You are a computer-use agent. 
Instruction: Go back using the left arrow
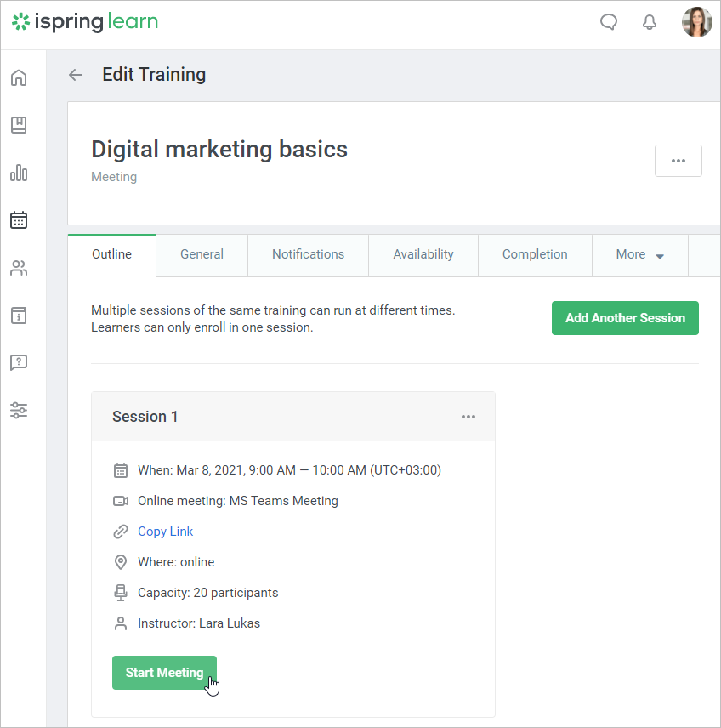coord(76,75)
